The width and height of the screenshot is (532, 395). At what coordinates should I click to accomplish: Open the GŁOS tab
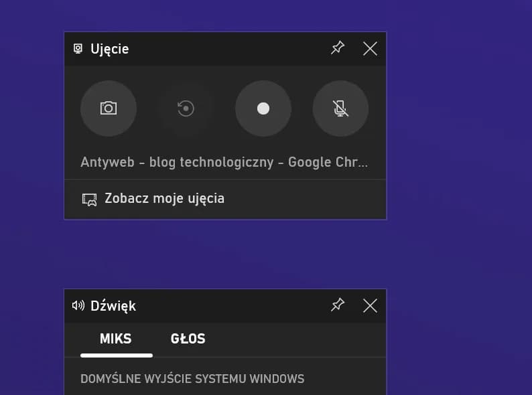coord(188,339)
